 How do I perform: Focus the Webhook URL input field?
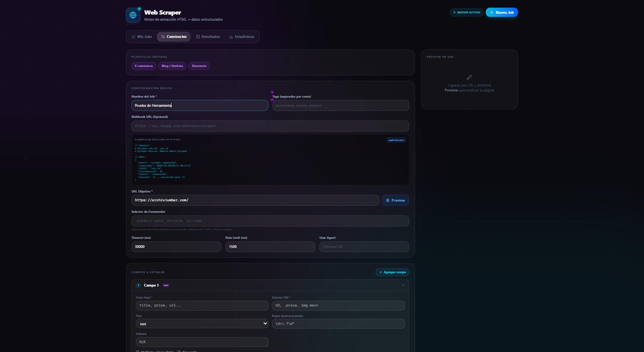click(x=270, y=126)
